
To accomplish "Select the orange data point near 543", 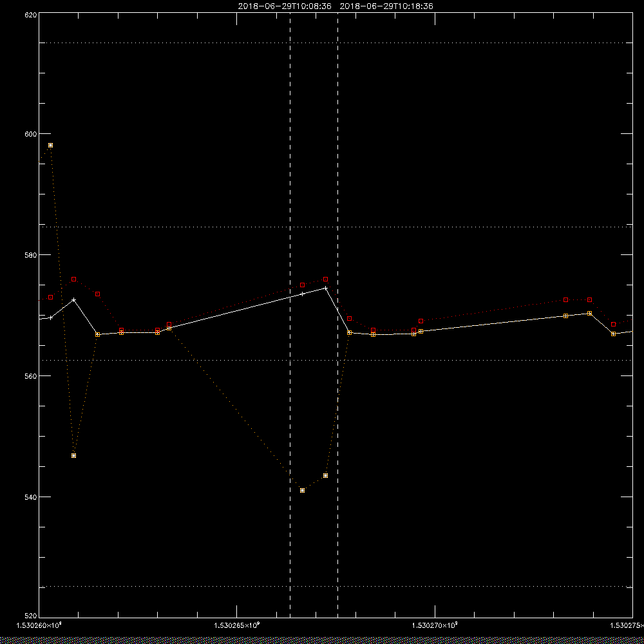I will click(x=326, y=476).
